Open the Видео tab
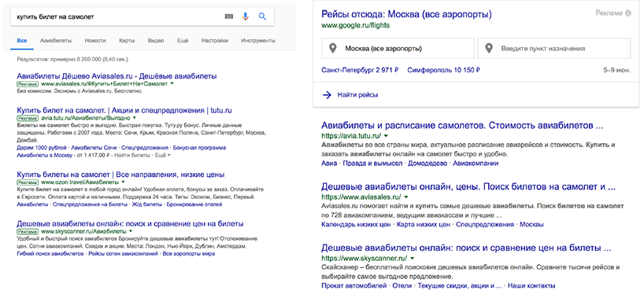Viewport: 644px width, 294px height. 156,41
